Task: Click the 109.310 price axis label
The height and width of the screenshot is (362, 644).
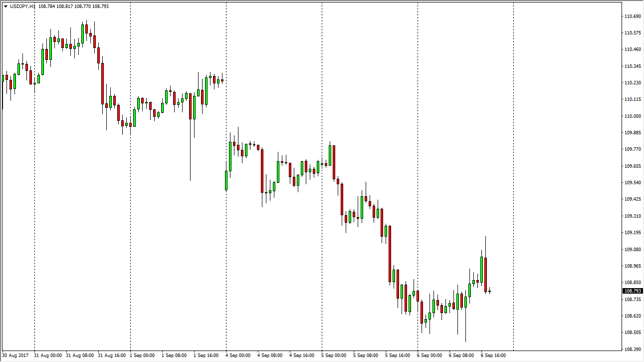Action: tap(632, 216)
